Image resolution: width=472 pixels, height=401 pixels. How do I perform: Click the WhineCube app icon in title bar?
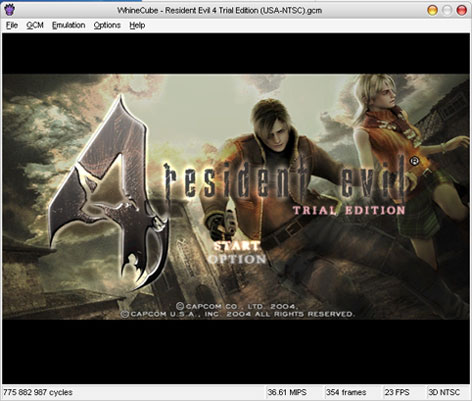(10, 10)
